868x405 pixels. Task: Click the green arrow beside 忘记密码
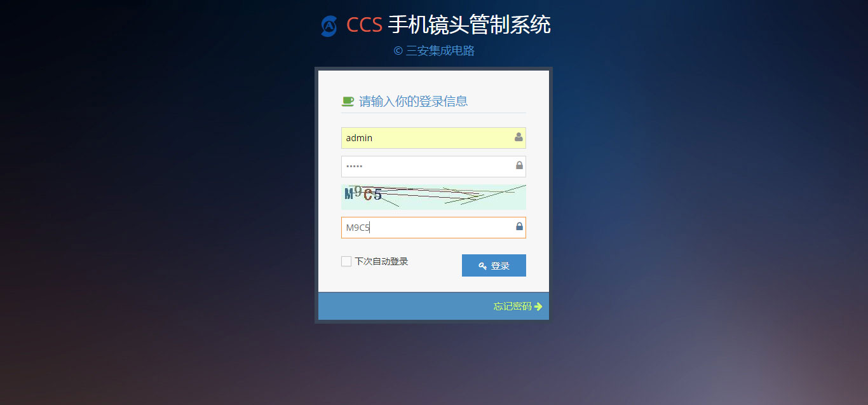pyautogui.click(x=538, y=306)
